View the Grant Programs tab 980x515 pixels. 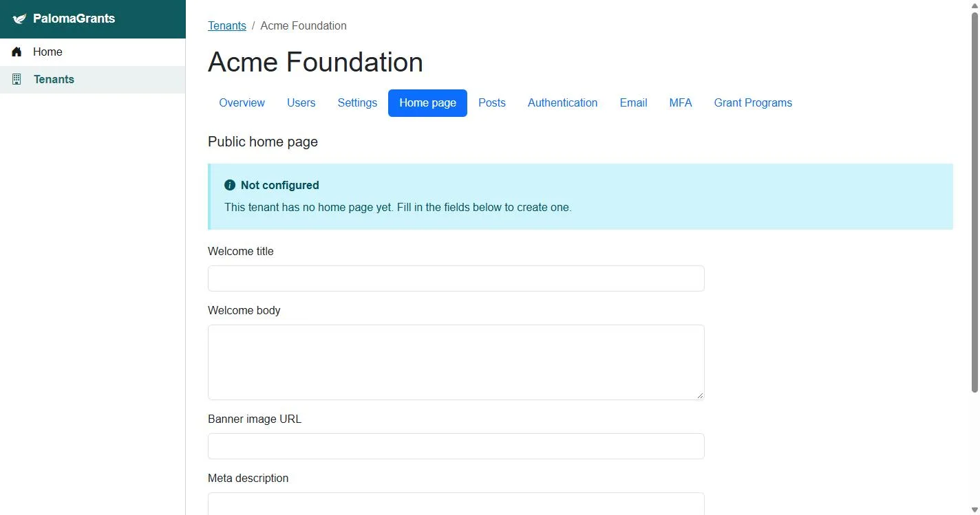pyautogui.click(x=753, y=103)
